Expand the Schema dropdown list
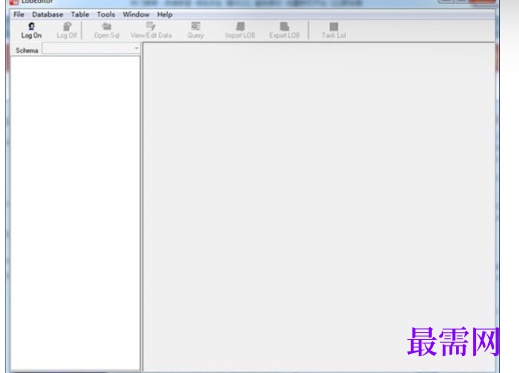Image resolution: width=519 pixels, height=373 pixels. click(x=136, y=49)
